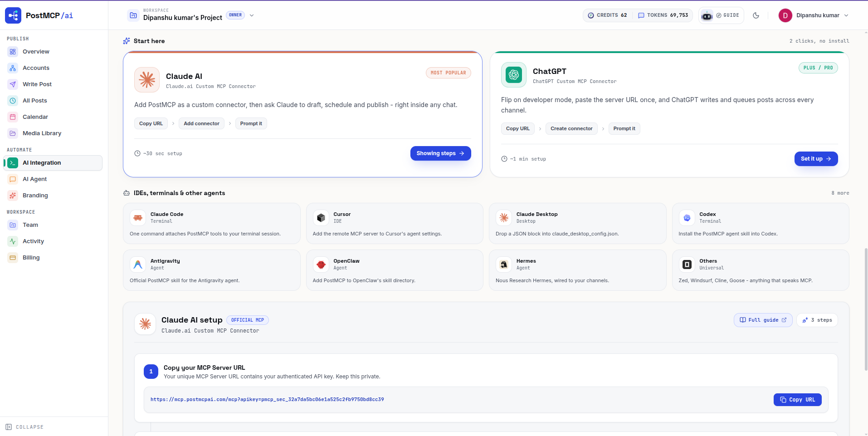Screen dimensions: 868x436
Task: Toggle dark mode moon icon
Action: [x=756, y=15]
